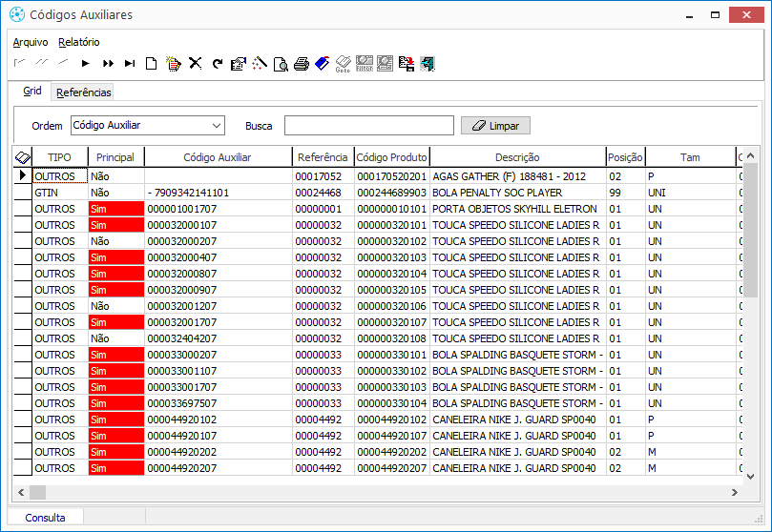Click the Limpar button
The height and width of the screenshot is (532, 772).
pos(496,126)
